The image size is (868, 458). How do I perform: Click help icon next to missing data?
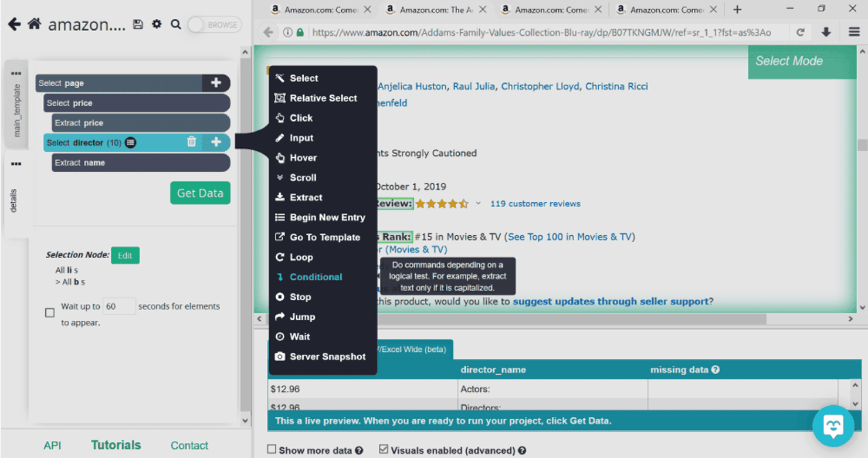[716, 369]
